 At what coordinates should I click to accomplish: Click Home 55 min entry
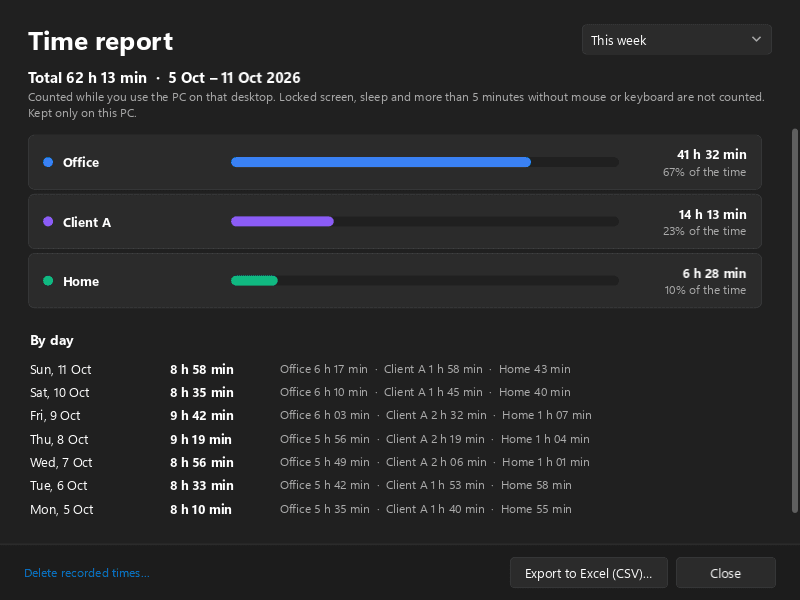(536, 509)
